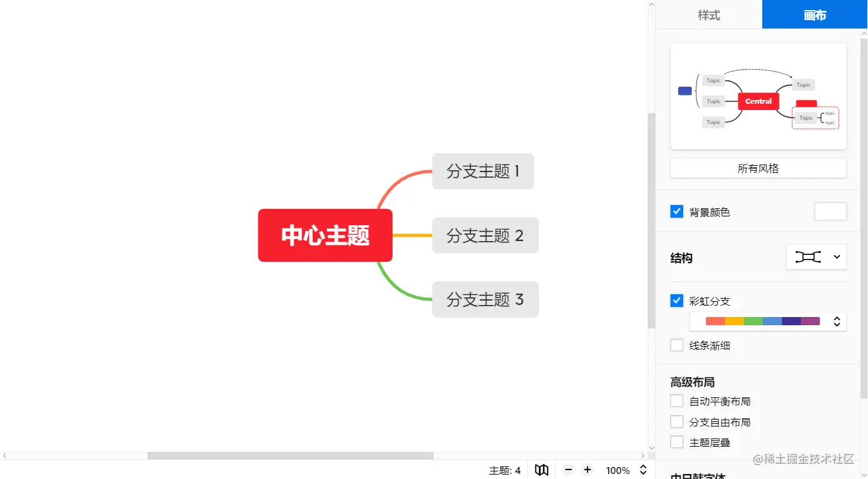Viewport: 868px width, 479px height.
Task: Select the 中心主题 central node
Action: pyautogui.click(x=325, y=235)
